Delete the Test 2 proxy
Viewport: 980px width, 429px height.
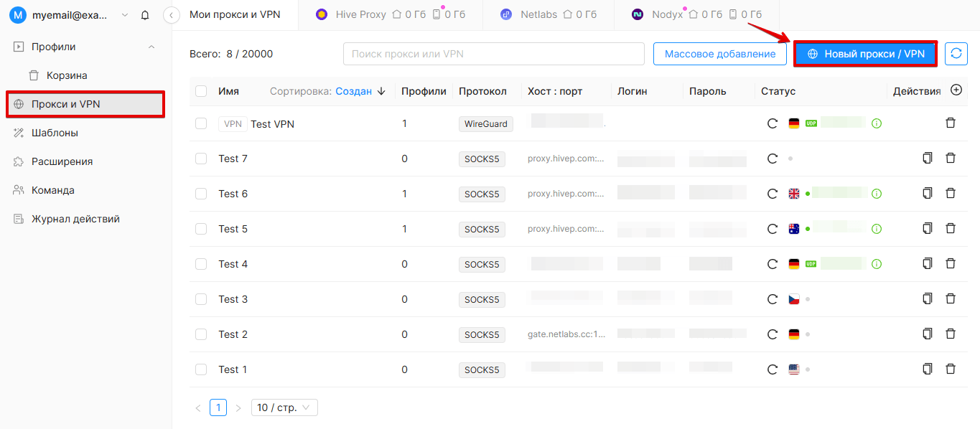tap(951, 334)
